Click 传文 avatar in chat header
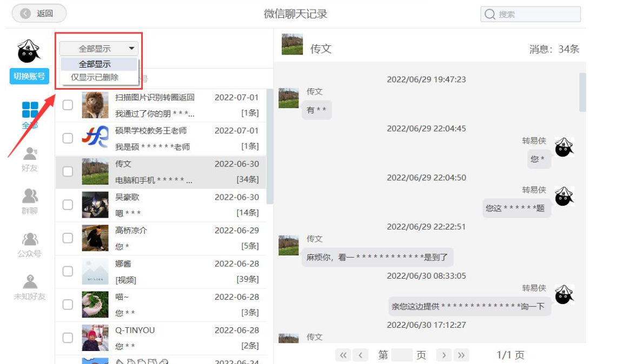617x364 pixels. (293, 44)
